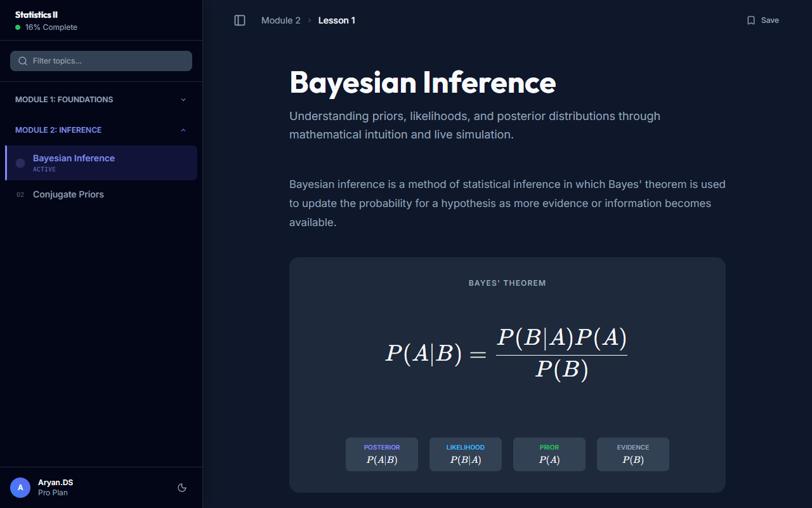The width and height of the screenshot is (812, 508).
Task: Toggle dark mode moon icon
Action: click(x=182, y=488)
